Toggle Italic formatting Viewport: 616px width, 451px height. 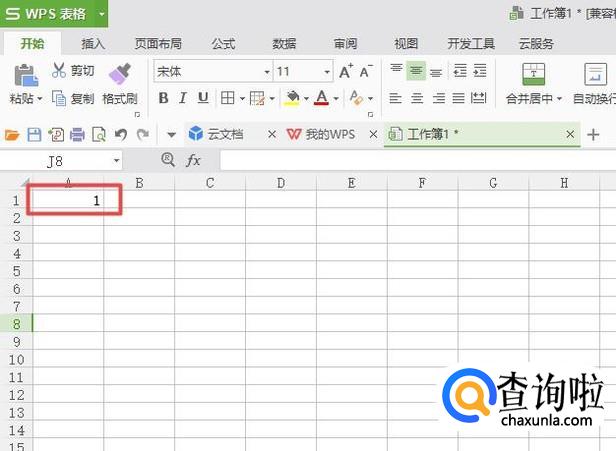(183, 98)
